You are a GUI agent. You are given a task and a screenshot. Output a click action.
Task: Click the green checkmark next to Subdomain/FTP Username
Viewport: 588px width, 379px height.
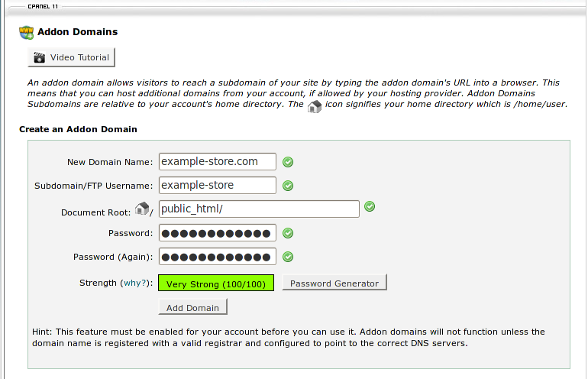288,186
